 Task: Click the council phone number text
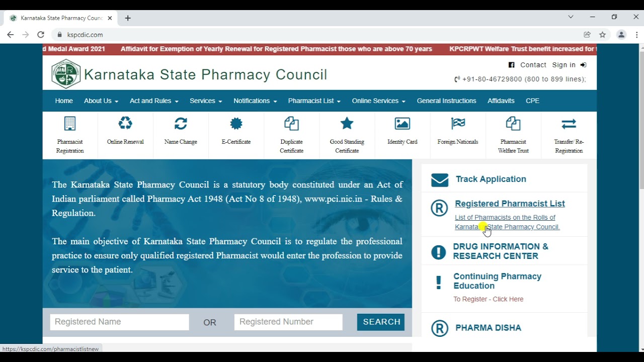coord(520,79)
